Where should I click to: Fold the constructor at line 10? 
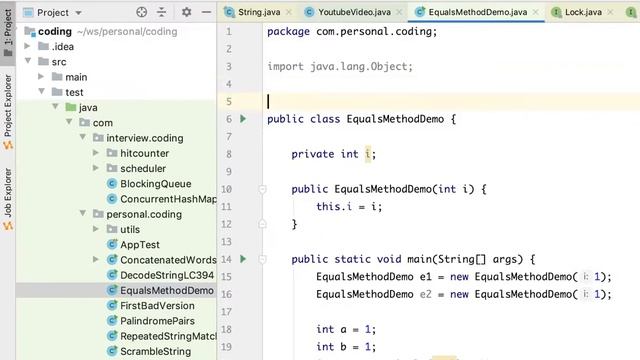[x=262, y=189]
